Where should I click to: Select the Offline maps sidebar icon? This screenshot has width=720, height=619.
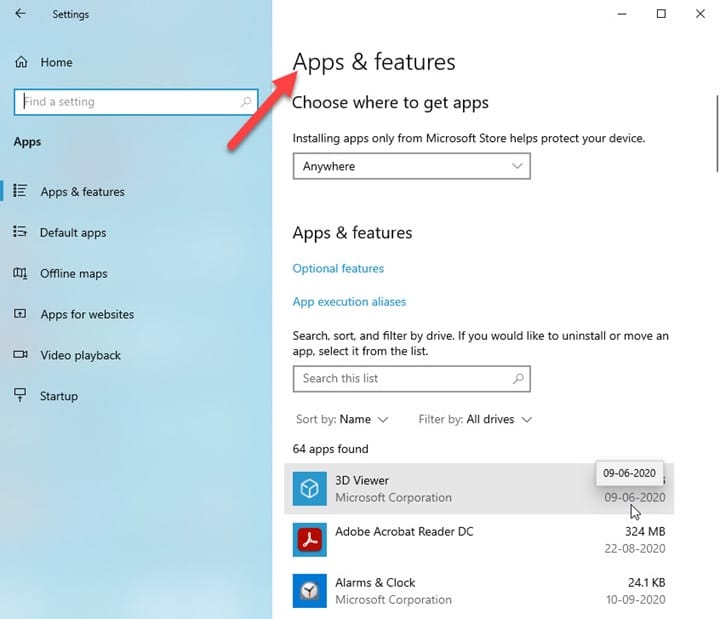click(x=20, y=273)
